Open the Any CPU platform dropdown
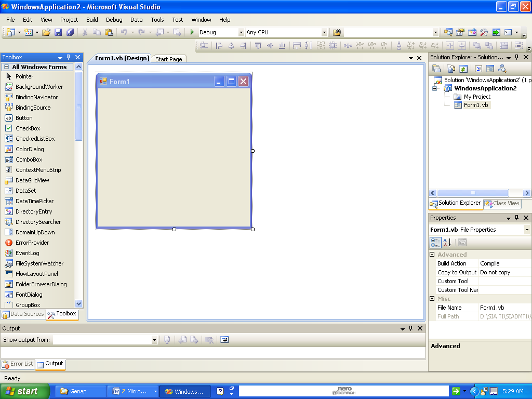The image size is (532, 399). [324, 32]
